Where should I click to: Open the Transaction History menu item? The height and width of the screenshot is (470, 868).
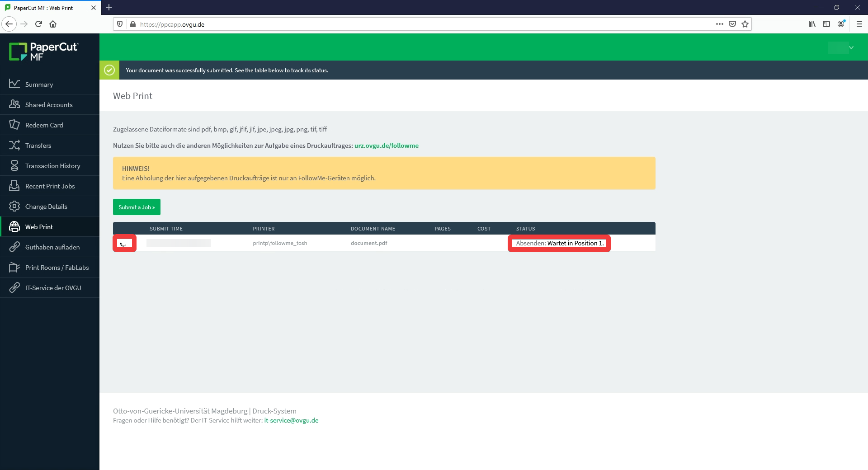(x=50, y=165)
